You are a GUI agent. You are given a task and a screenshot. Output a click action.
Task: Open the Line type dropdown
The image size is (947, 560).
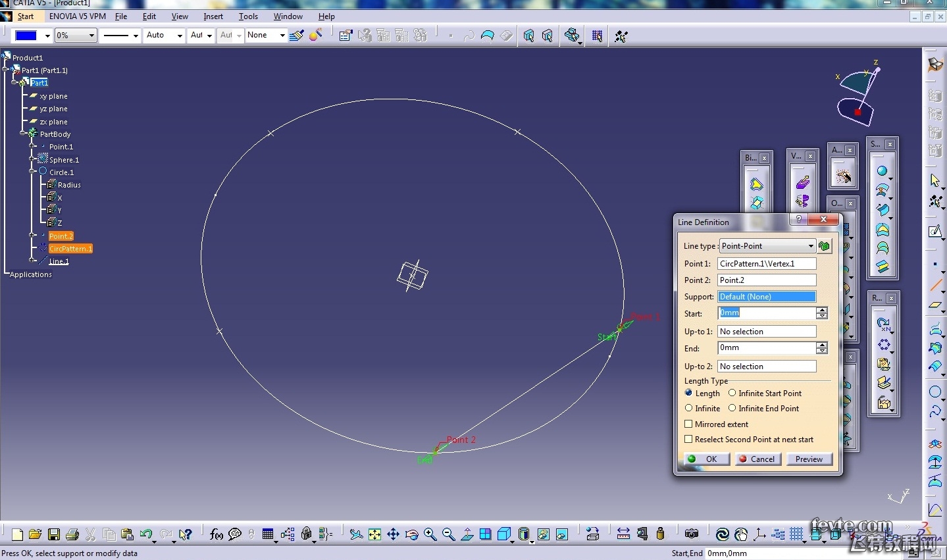click(x=767, y=245)
